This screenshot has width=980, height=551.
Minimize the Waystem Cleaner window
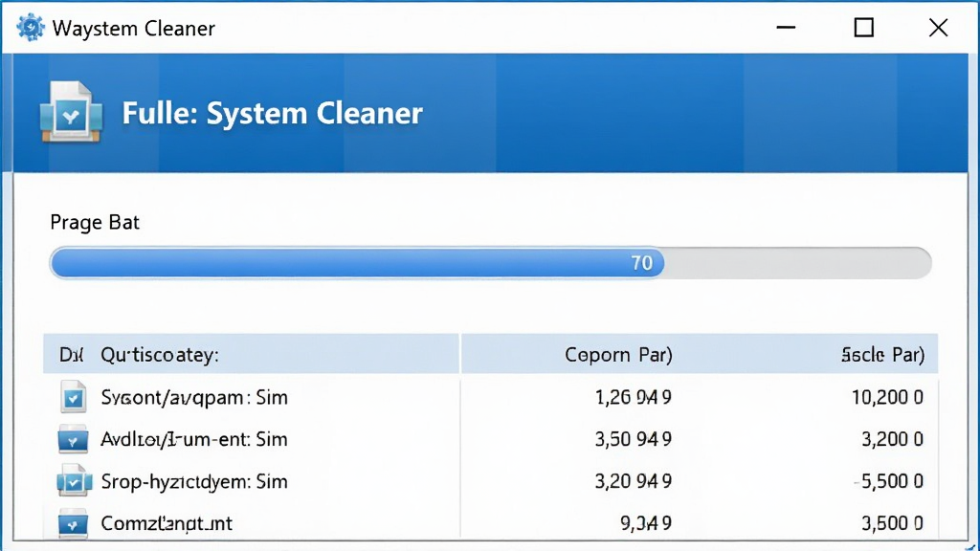[x=787, y=28]
